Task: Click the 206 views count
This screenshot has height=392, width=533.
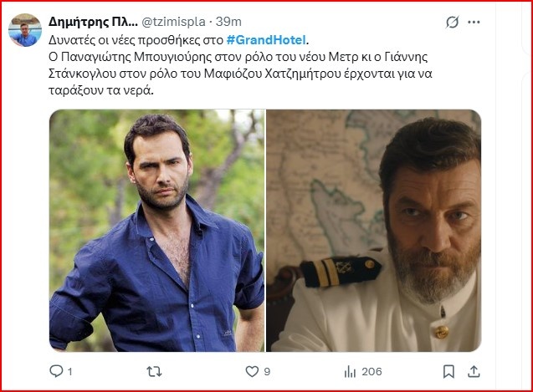Action: pos(372,371)
